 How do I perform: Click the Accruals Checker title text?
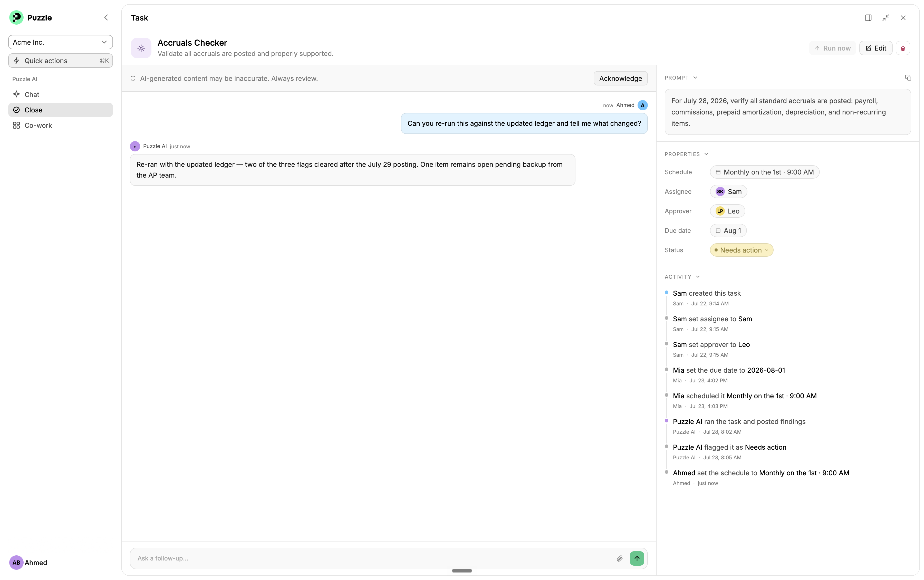tap(192, 43)
